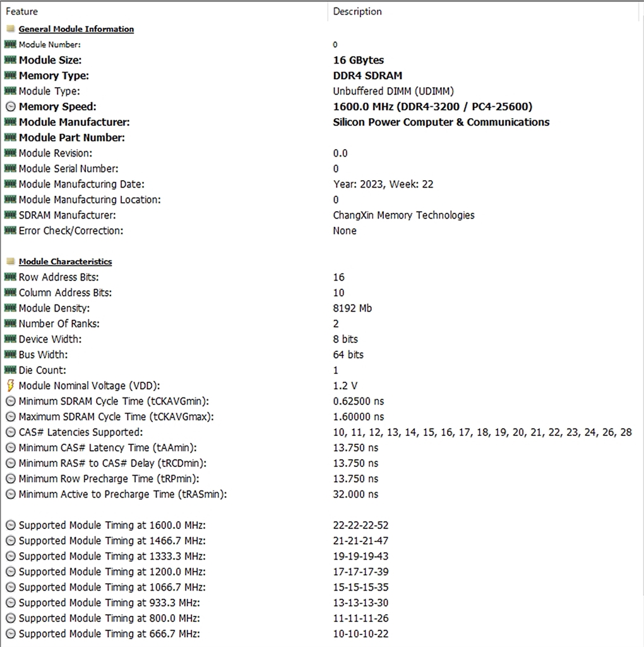Click the clock icon beside Memory Speed
The width and height of the screenshot is (644, 647).
11,107
